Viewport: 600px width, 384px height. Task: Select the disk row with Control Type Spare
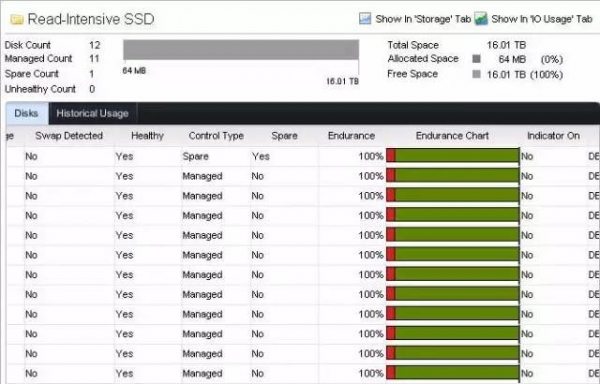point(302,156)
